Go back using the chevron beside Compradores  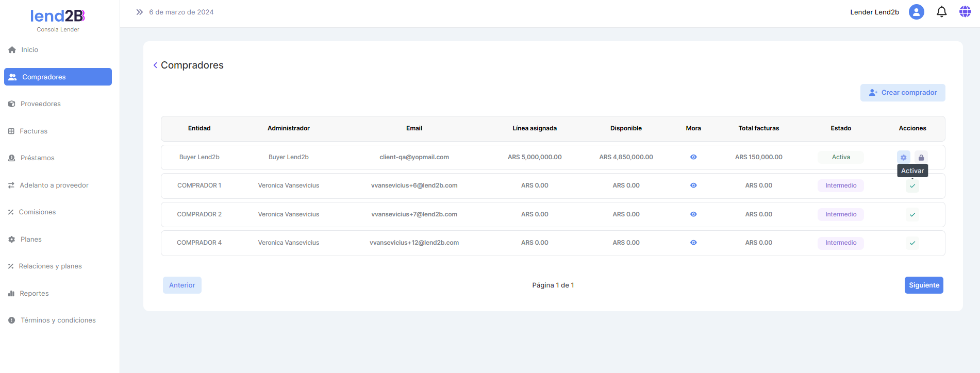pos(155,65)
